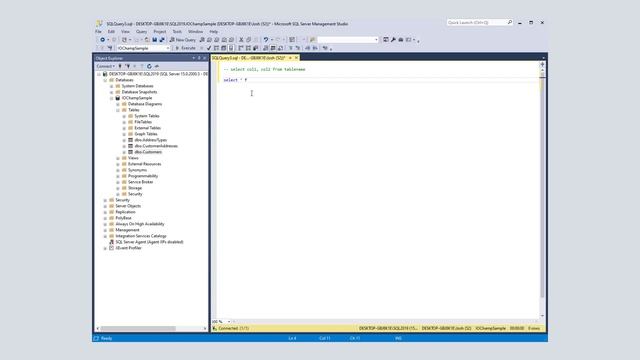This screenshot has width=640, height=360.
Task: Select the Storage folder
Action: pyautogui.click(x=135, y=188)
